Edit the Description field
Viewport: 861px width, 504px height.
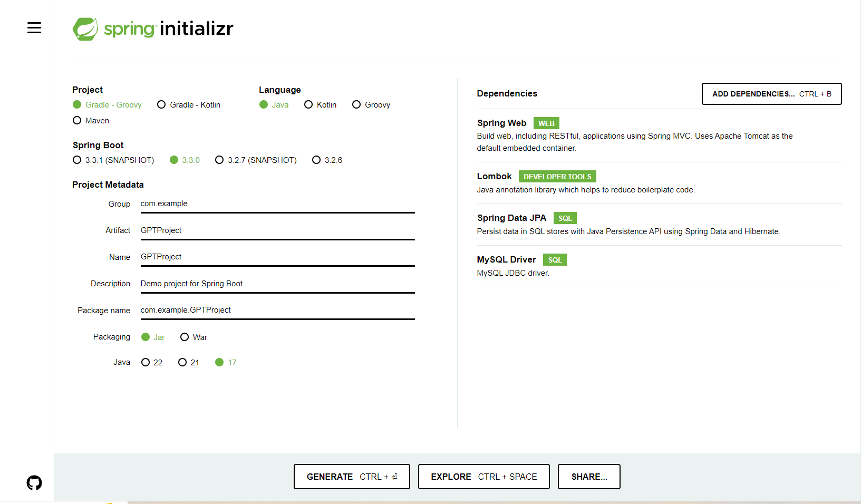click(x=277, y=284)
